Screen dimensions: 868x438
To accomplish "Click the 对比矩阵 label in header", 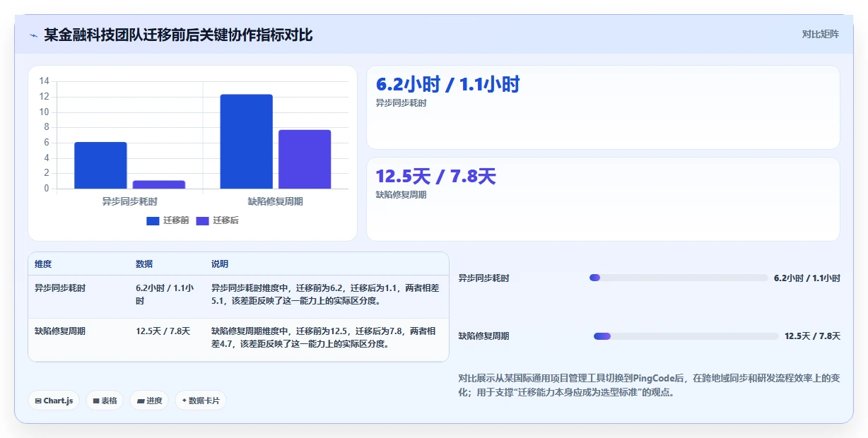I will (821, 34).
